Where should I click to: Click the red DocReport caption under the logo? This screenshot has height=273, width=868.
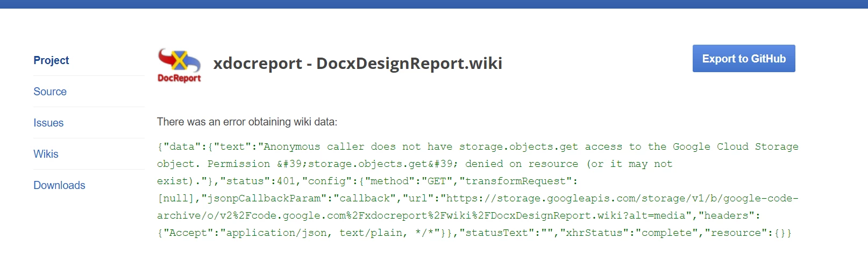[179, 78]
